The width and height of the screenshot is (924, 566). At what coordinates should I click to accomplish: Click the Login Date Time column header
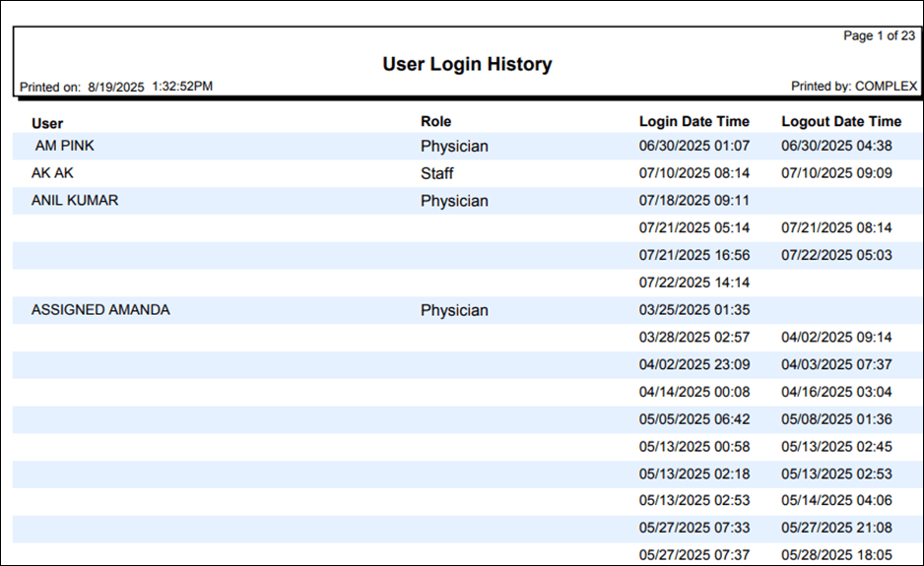coord(693,122)
